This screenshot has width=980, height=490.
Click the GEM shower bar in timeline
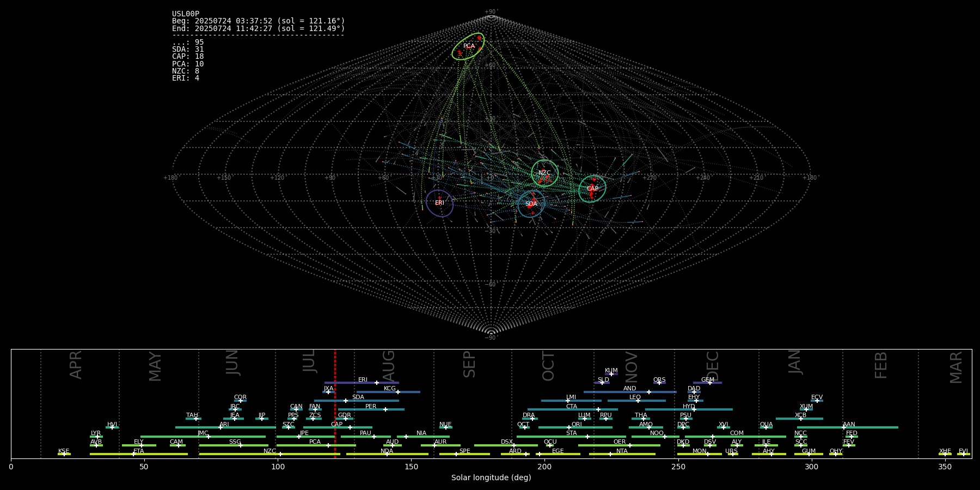(707, 383)
